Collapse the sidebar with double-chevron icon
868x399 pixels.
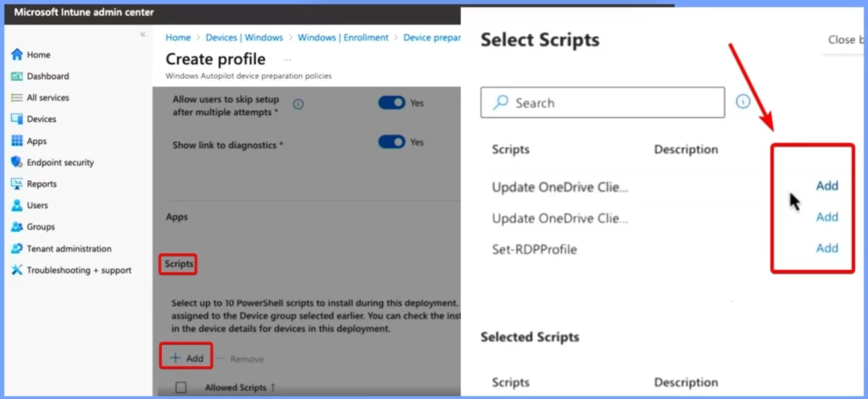pos(142,35)
